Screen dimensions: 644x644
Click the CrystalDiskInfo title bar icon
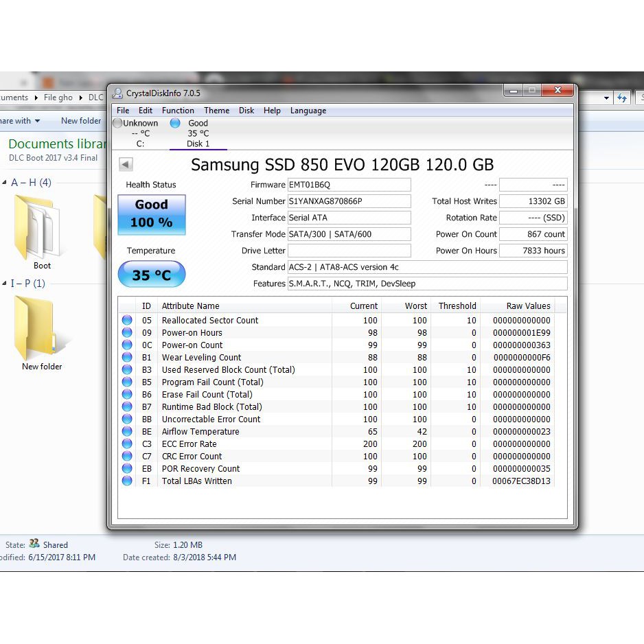click(x=117, y=93)
